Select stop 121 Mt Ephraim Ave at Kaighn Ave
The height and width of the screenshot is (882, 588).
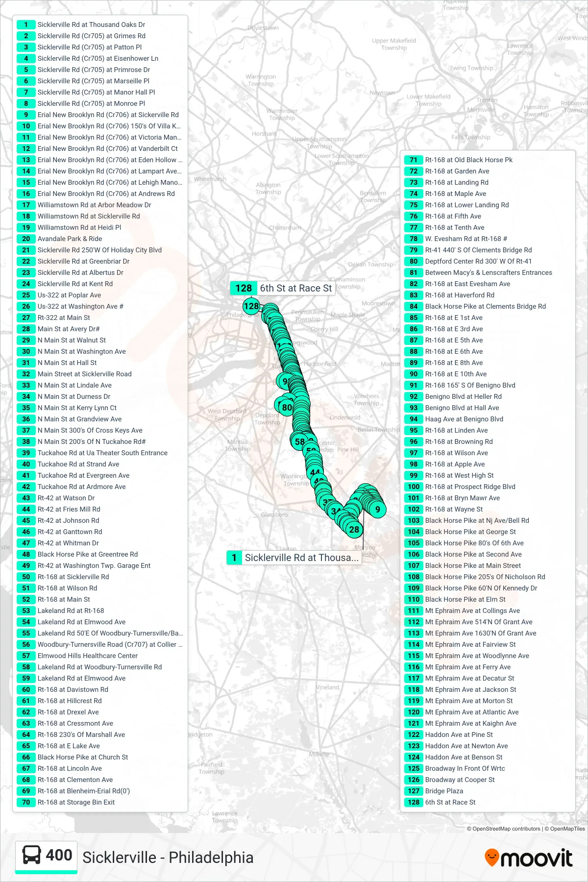pyautogui.click(x=461, y=723)
